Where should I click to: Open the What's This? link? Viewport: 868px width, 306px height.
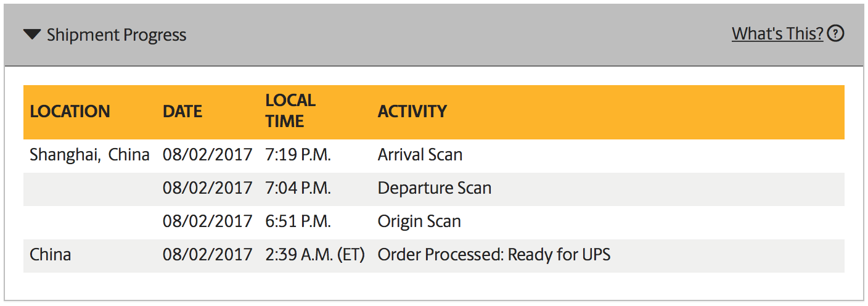coord(777,34)
